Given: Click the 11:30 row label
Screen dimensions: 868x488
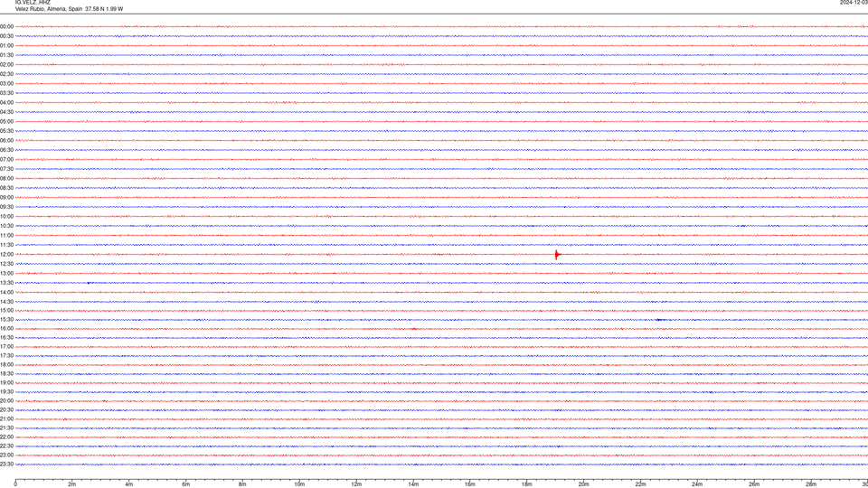Looking at the screenshot, I should [x=6, y=245].
